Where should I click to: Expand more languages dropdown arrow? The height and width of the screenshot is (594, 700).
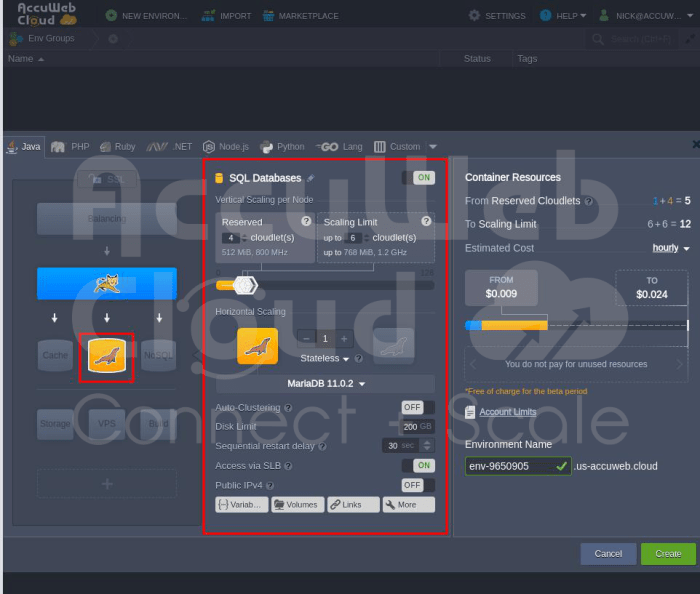433,146
